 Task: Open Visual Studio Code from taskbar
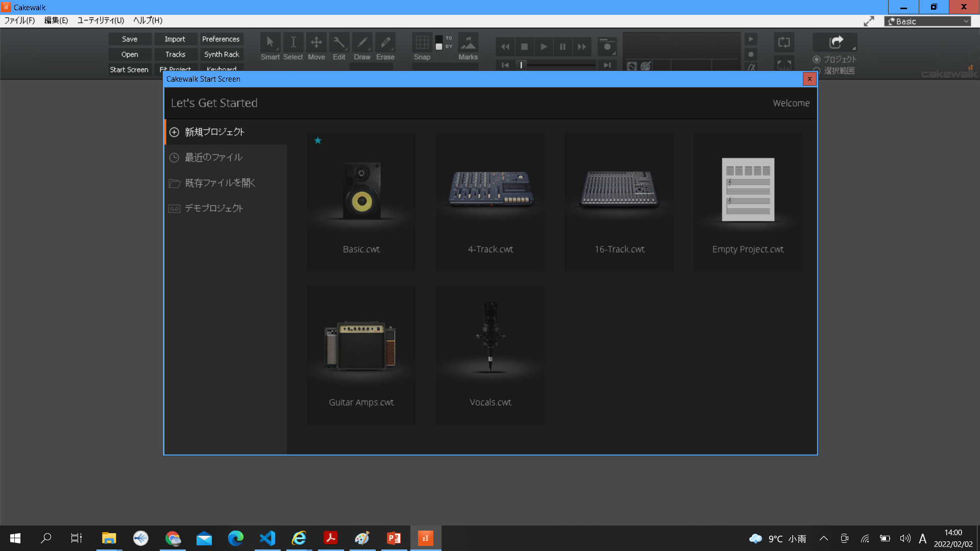(x=267, y=538)
